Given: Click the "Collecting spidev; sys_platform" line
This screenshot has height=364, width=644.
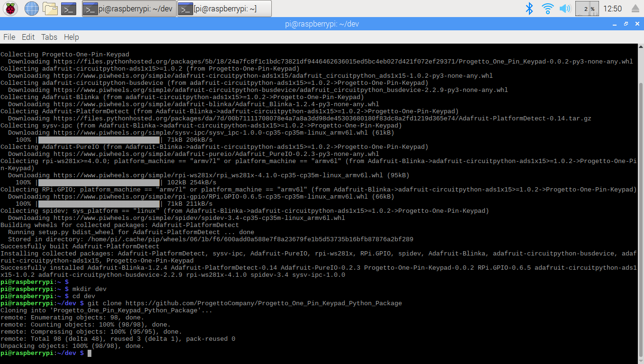Looking at the screenshot, I should tap(245, 211).
